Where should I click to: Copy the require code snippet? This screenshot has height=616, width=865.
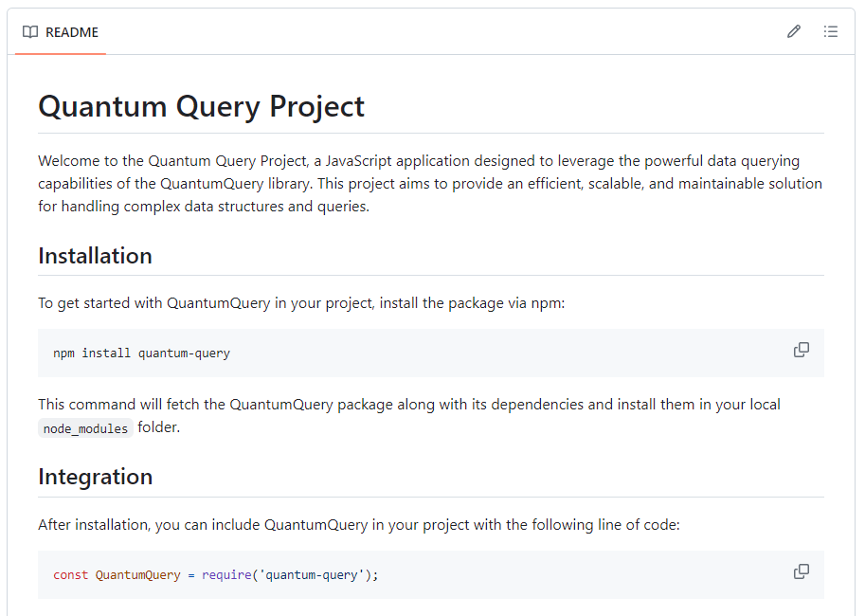[802, 571]
